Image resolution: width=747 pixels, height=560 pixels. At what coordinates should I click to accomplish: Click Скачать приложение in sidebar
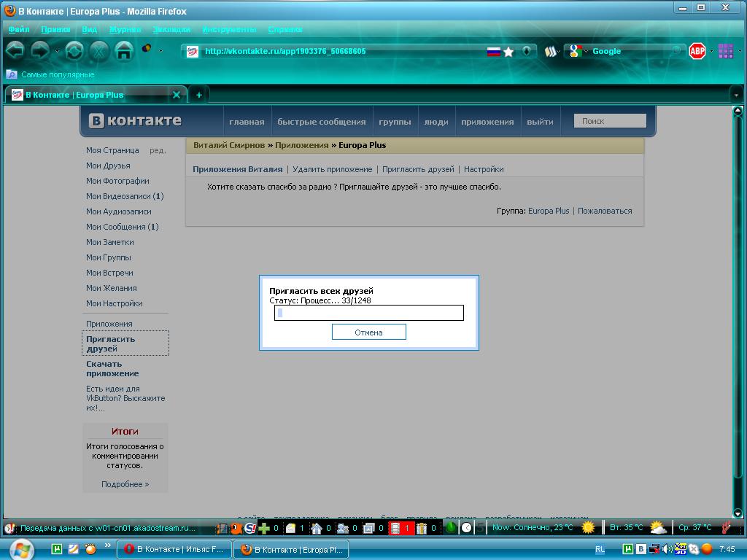pyautogui.click(x=112, y=368)
